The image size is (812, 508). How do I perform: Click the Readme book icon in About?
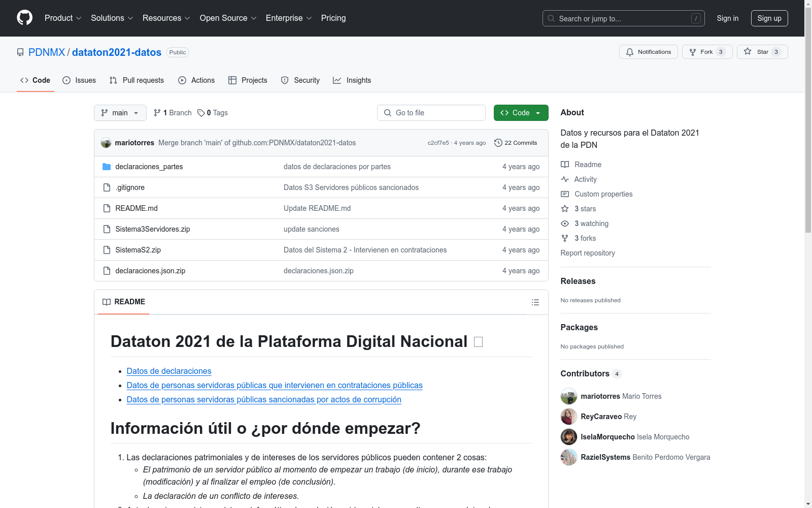point(565,165)
